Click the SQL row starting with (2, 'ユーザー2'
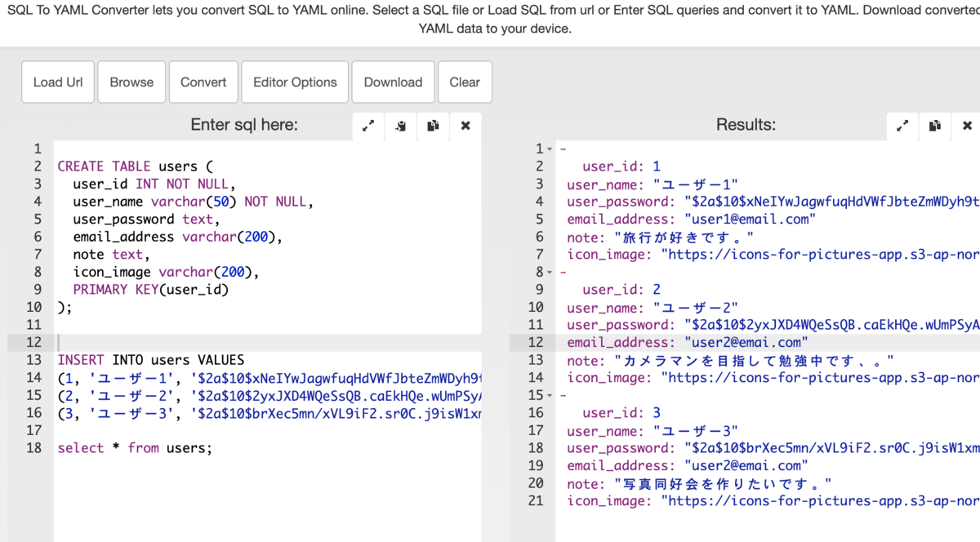 coord(269,395)
